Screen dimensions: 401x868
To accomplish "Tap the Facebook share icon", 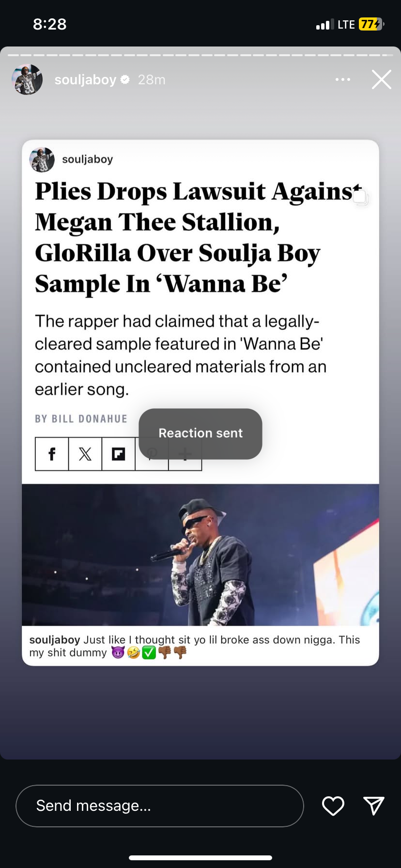I will pyautogui.click(x=52, y=454).
